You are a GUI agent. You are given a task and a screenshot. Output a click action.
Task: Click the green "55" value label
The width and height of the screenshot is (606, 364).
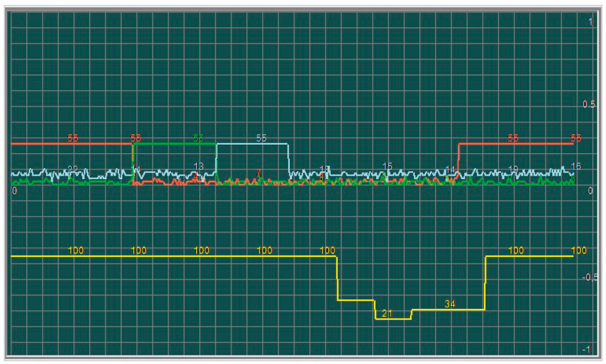click(198, 138)
